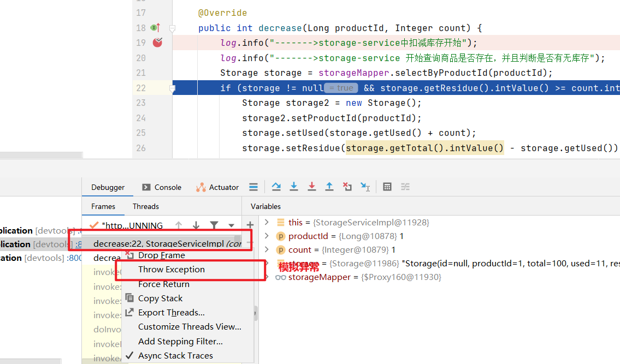Click the plus icon in Variables panel

coord(250,225)
